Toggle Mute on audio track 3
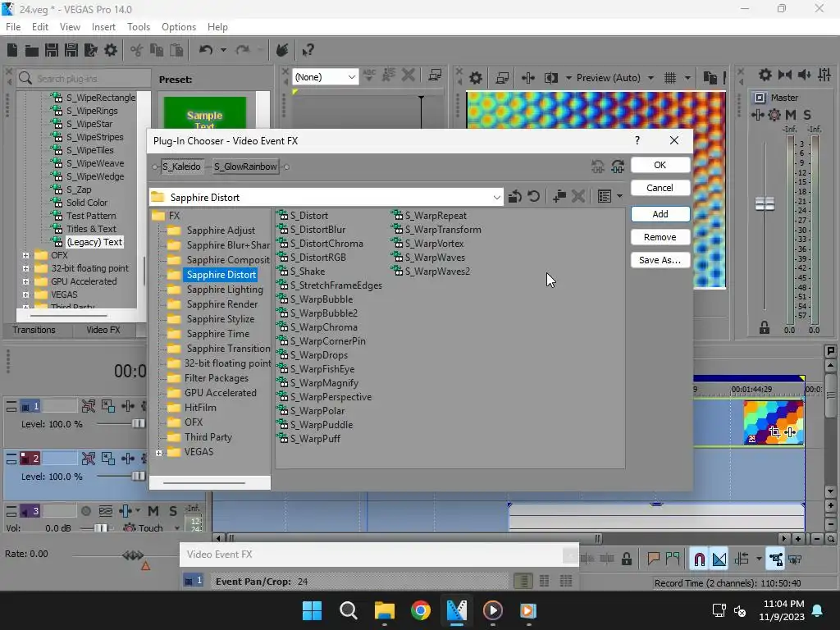This screenshot has width=840, height=630. 153,511
